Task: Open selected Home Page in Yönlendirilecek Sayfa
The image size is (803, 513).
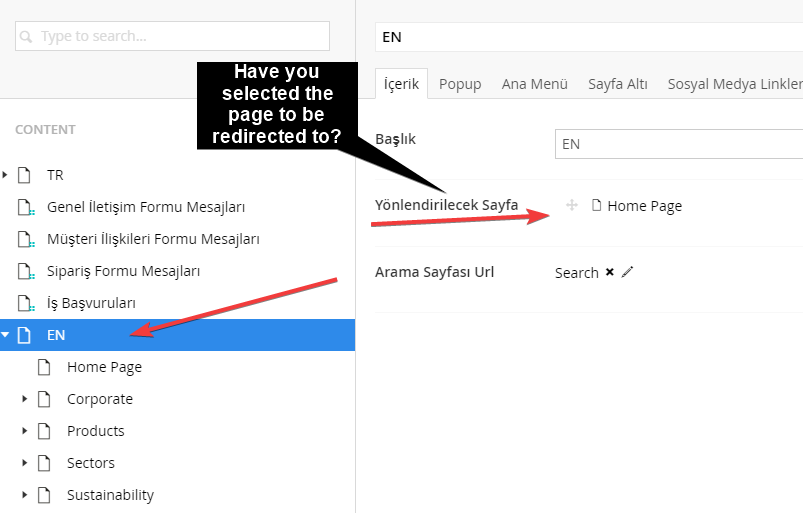Action: pyautogui.click(x=645, y=206)
